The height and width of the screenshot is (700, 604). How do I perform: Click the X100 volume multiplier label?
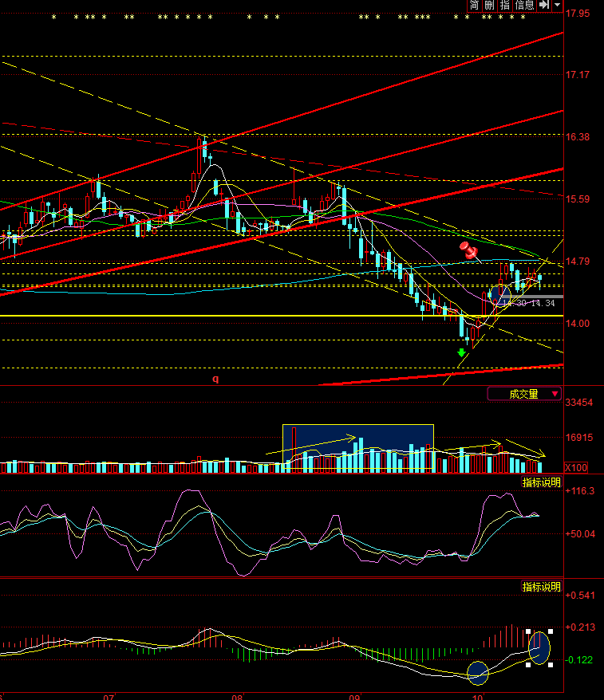(x=576, y=468)
